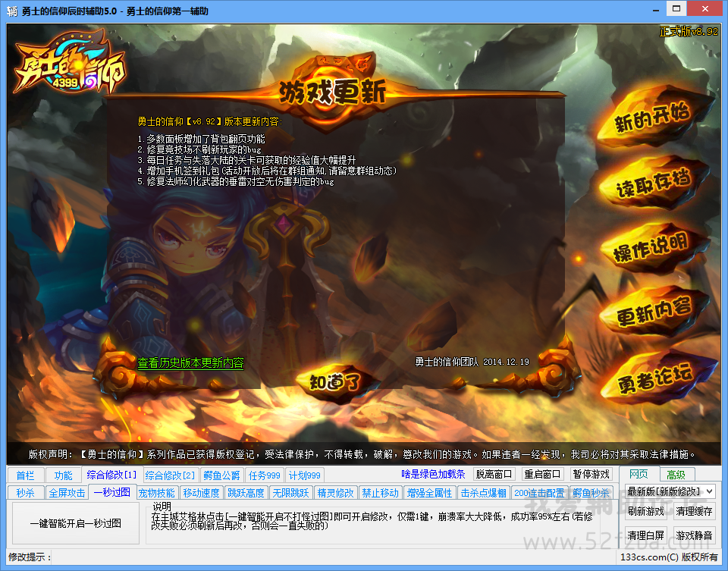Click the 暂停游戏 button
Screen dimensions: 728x571
tap(591, 474)
